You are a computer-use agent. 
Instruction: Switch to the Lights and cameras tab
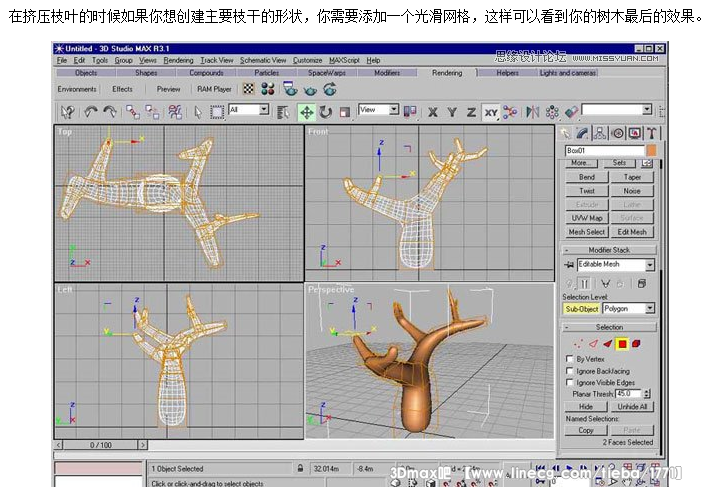click(568, 73)
